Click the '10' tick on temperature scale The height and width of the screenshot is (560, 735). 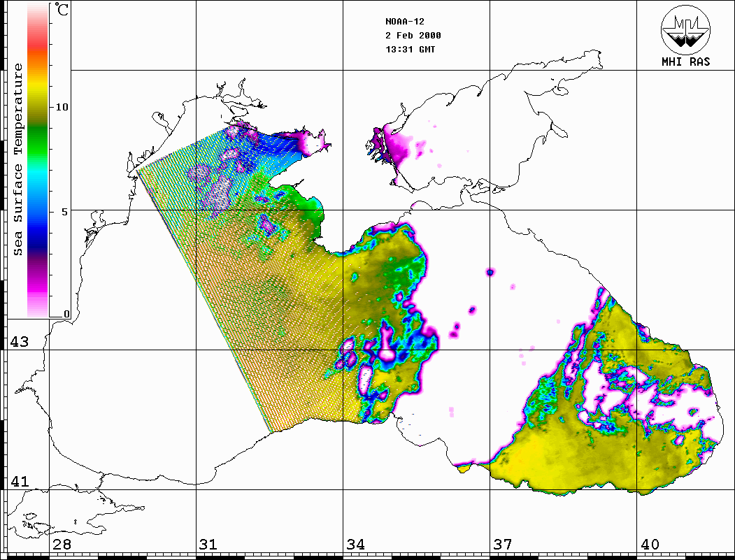[62, 107]
